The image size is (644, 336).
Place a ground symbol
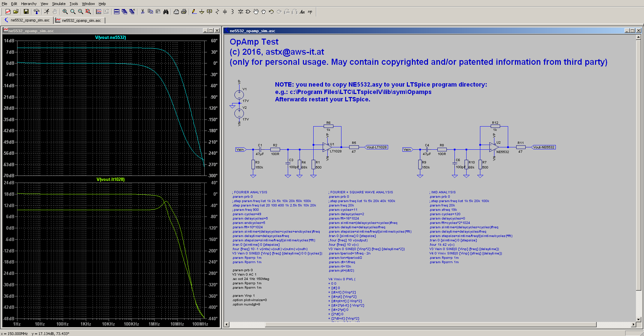click(202, 12)
